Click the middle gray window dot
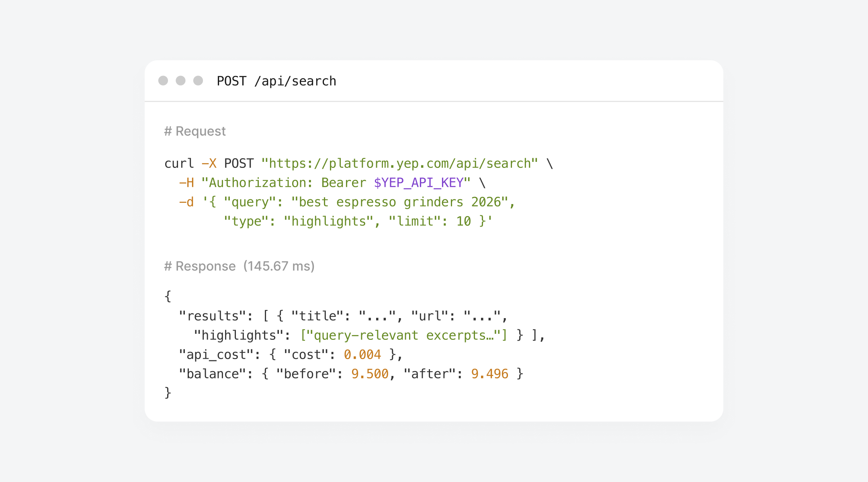Screen dimensions: 868x482 click(181, 81)
